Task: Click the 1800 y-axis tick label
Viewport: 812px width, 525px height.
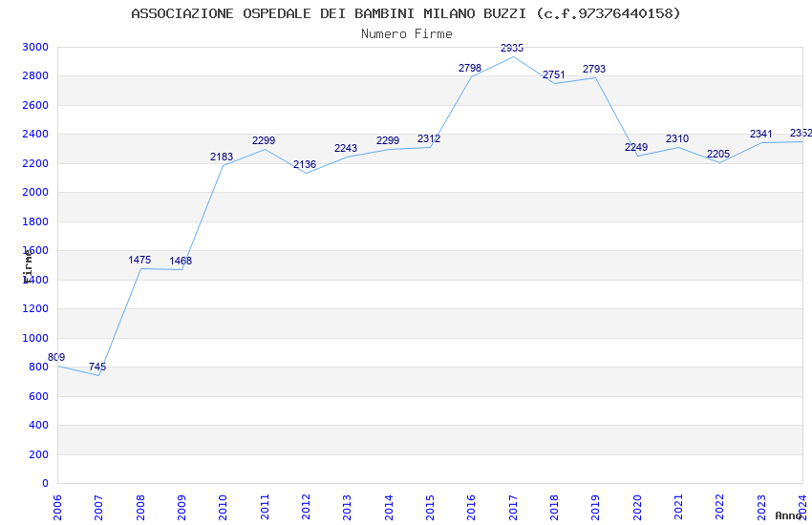Action: point(35,221)
